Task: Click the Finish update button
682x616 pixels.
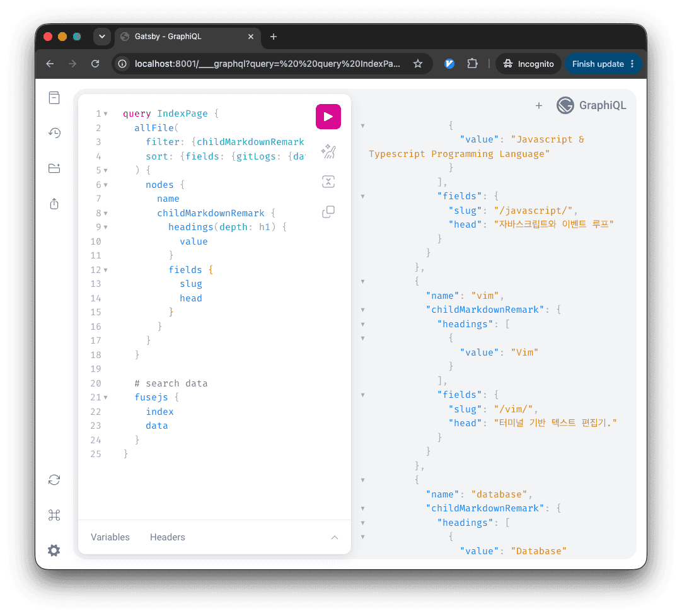Action: (598, 64)
